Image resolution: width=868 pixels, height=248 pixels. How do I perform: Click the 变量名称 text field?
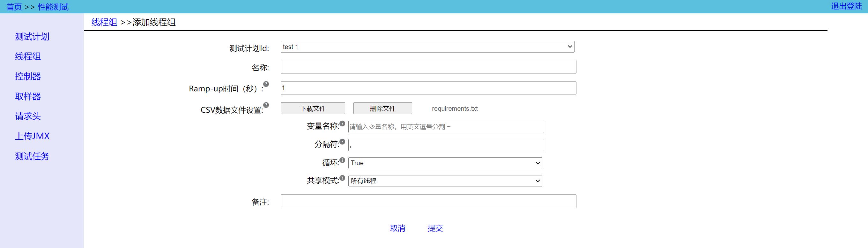click(446, 127)
